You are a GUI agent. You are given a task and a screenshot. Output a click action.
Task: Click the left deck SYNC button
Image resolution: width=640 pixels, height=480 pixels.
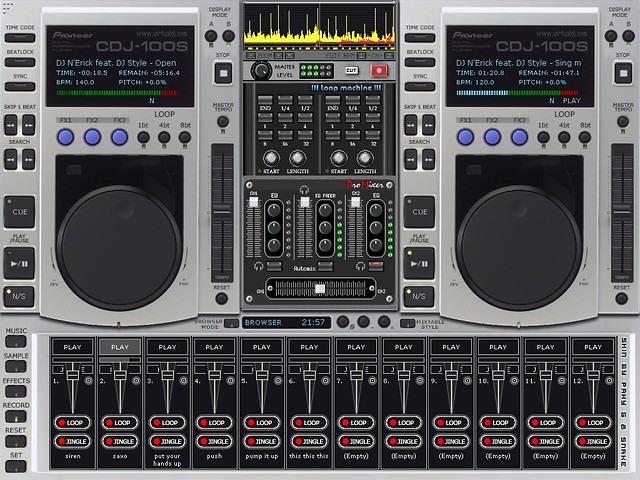pyautogui.click(x=20, y=87)
